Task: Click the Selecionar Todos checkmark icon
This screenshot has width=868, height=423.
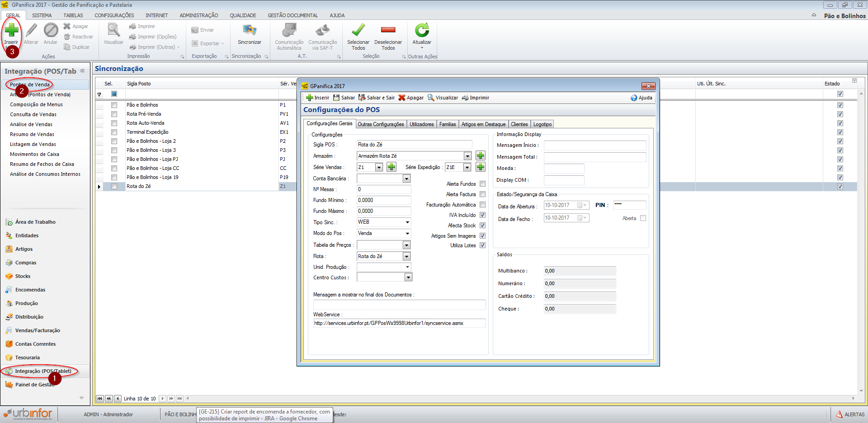Action: 358,31
